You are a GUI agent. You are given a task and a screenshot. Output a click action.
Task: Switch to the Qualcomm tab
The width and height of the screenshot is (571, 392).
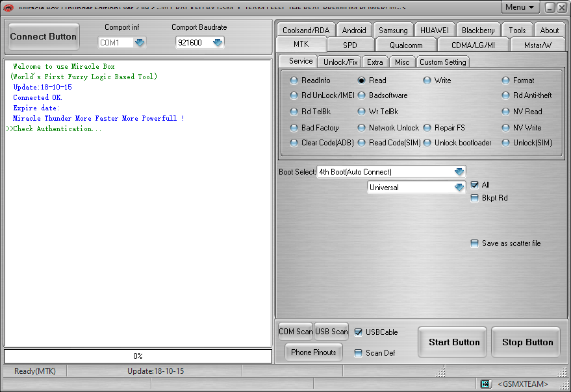406,45
